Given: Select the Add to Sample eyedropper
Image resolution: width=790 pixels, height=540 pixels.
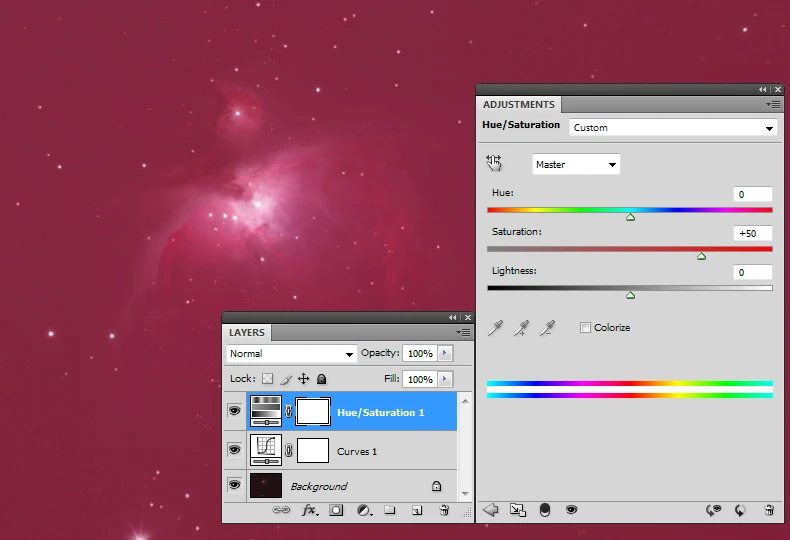Looking at the screenshot, I should click(x=521, y=328).
